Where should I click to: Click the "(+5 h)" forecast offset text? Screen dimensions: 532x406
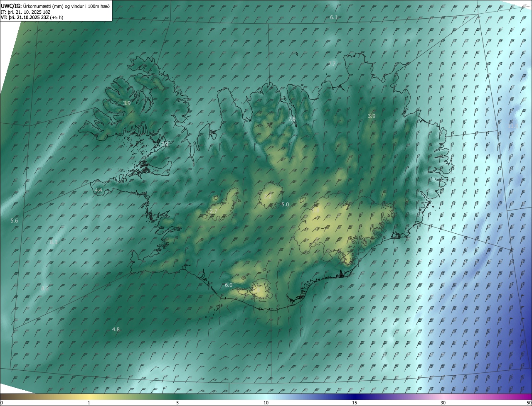tap(57, 17)
